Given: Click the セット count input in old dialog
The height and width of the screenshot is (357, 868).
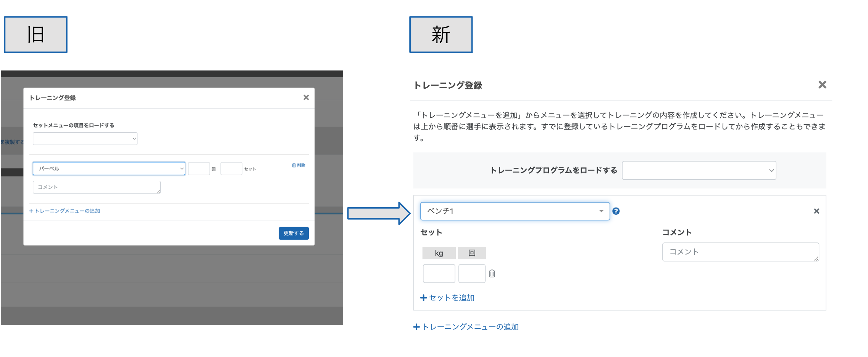Looking at the screenshot, I should 231,169.
